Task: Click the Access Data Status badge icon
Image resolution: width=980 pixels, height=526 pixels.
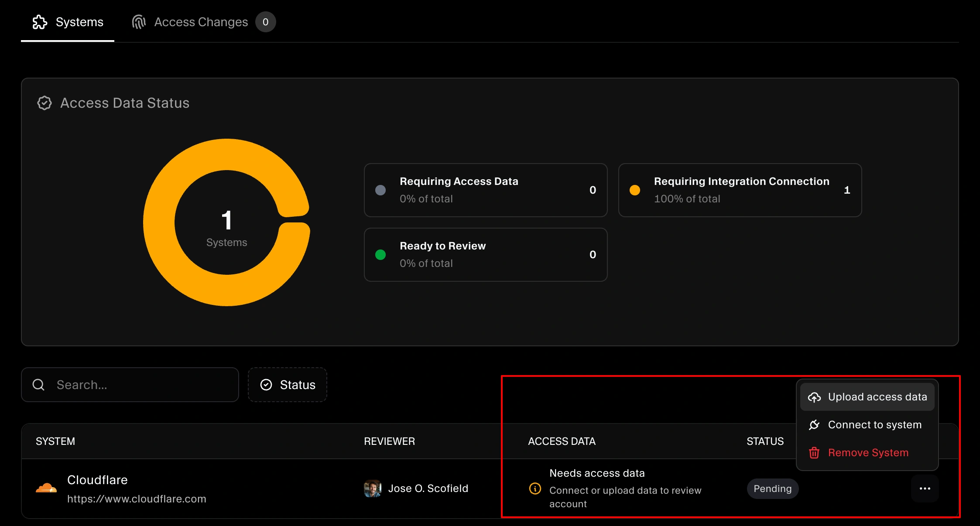Action: click(45, 103)
